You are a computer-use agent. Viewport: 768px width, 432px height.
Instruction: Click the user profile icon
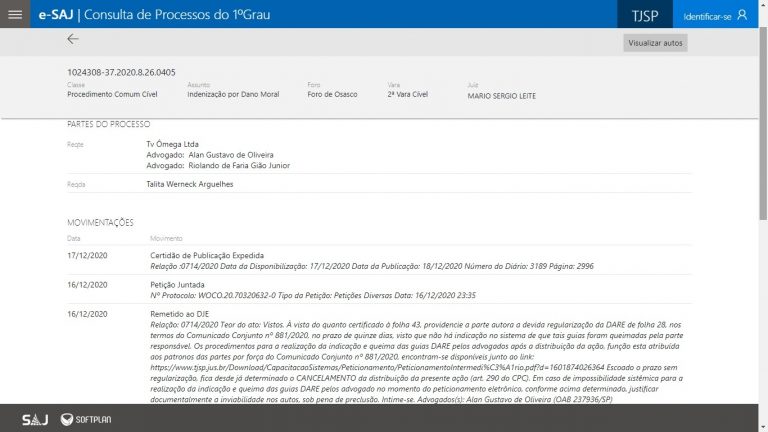tap(741, 14)
